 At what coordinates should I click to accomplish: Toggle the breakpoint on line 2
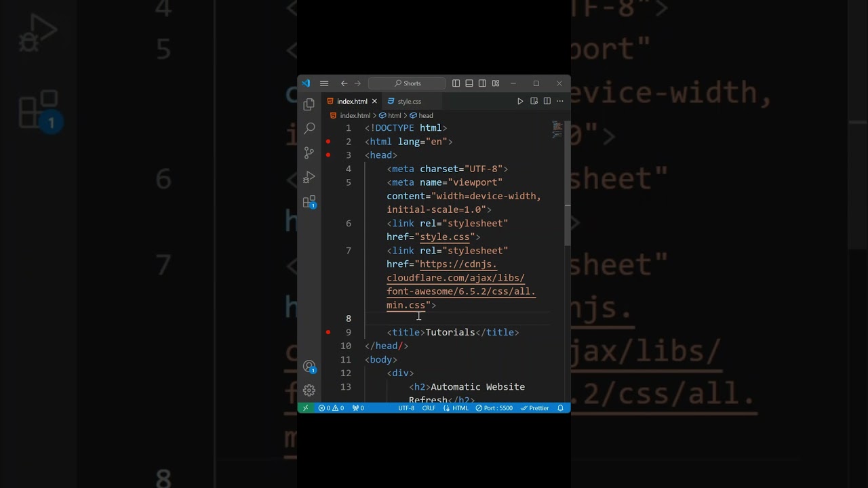[328, 142]
